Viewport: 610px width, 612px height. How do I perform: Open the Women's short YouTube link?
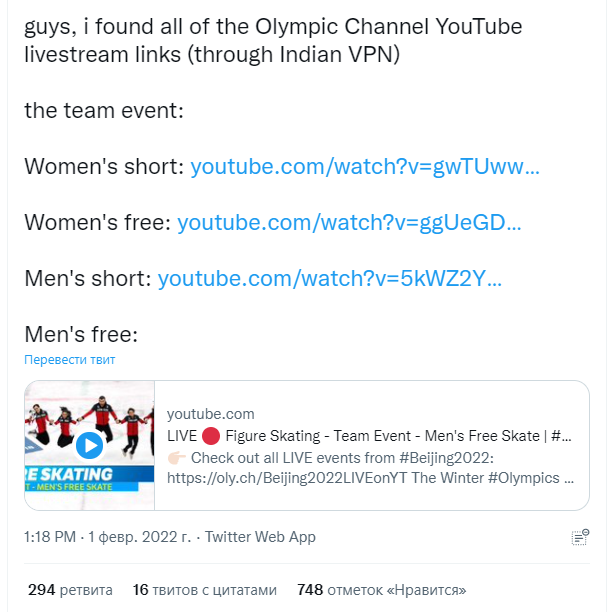(365, 166)
